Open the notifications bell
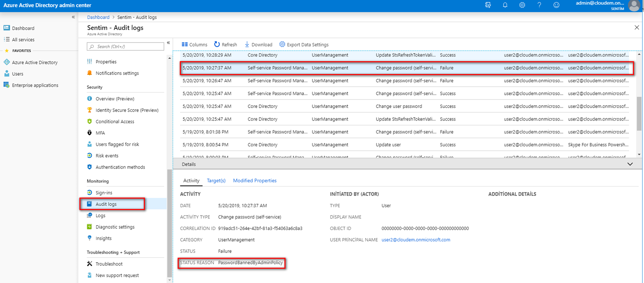644x283 pixels. point(505,5)
